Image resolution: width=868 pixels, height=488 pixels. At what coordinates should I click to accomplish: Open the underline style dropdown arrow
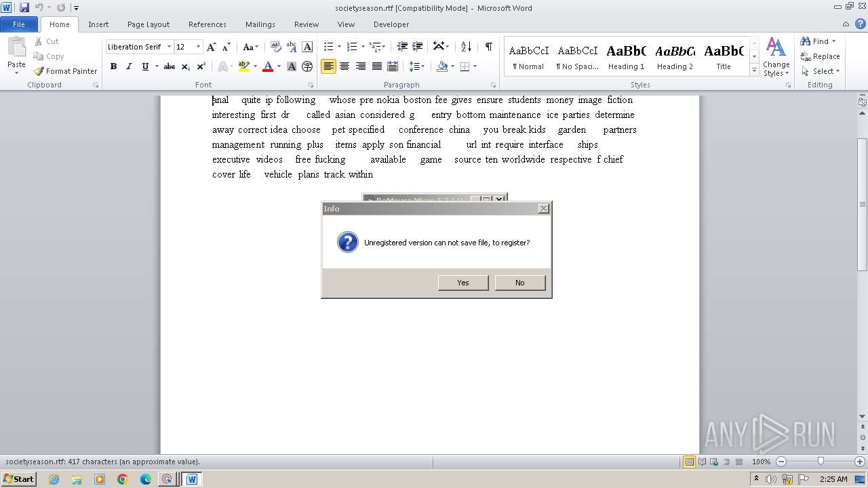[157, 66]
